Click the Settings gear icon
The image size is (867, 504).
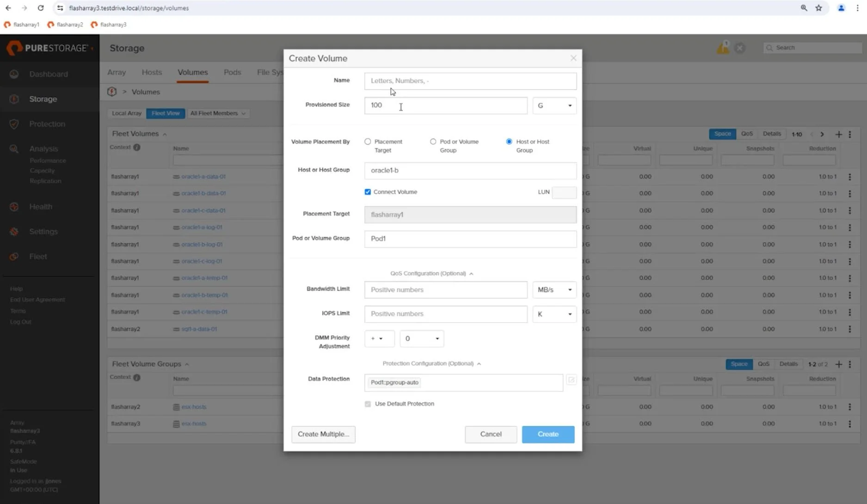pyautogui.click(x=14, y=232)
